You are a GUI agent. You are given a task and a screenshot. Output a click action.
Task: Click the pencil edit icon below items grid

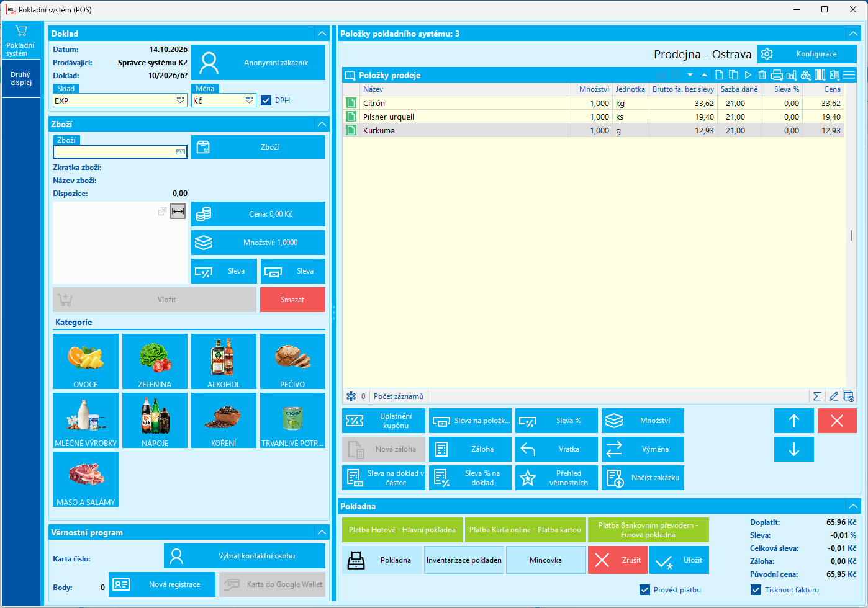pos(833,396)
